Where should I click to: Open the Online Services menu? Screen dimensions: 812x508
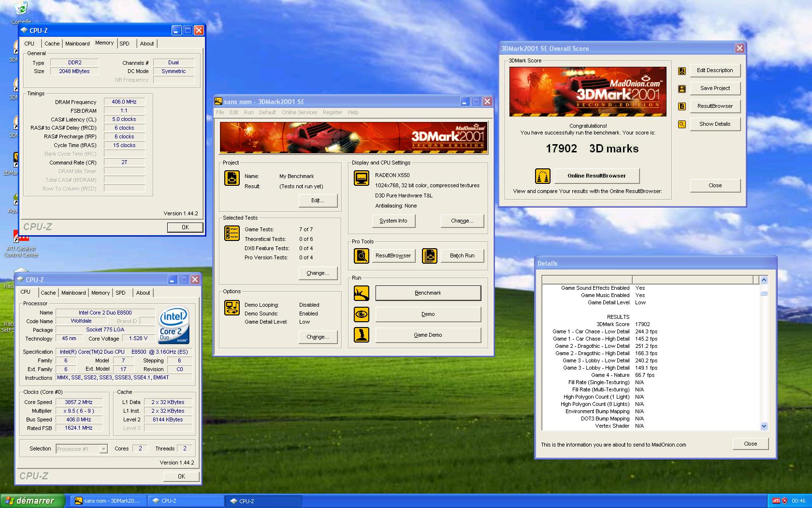tap(300, 112)
